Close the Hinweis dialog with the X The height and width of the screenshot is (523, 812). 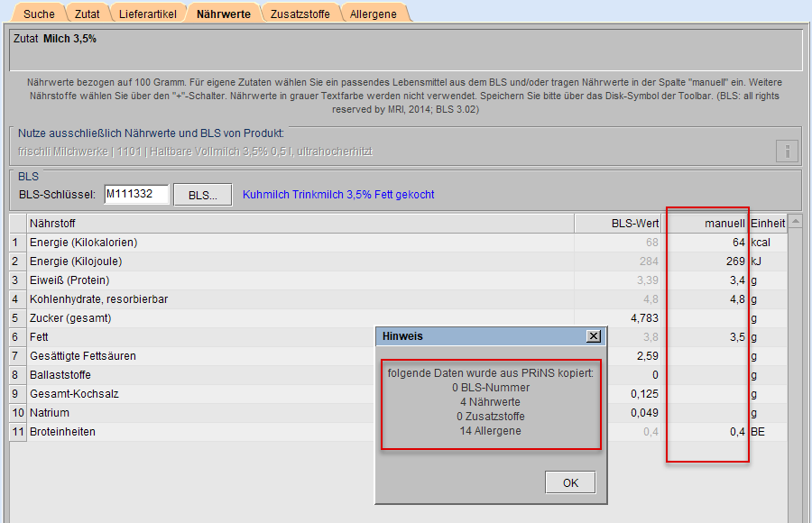pyautogui.click(x=593, y=335)
